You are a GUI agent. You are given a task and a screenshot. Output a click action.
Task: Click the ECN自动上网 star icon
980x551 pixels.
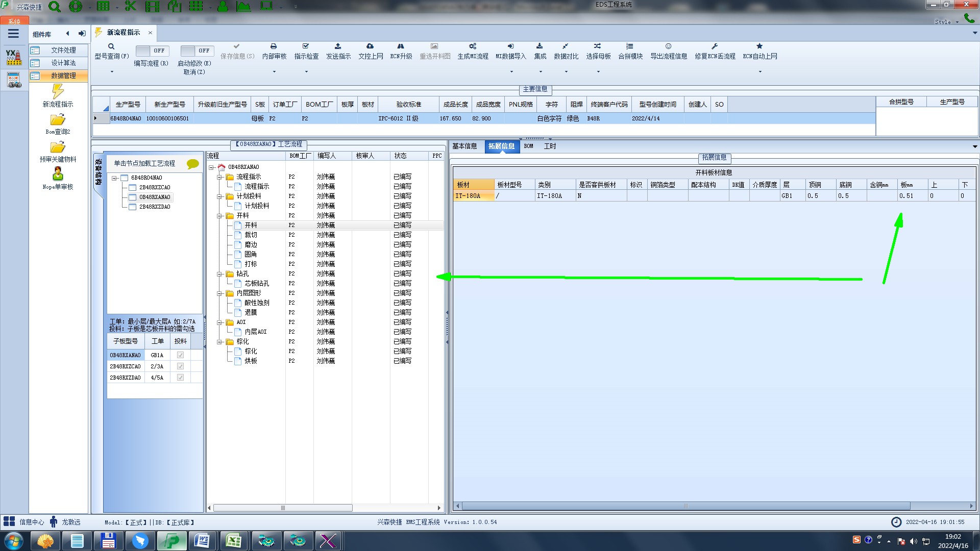tap(759, 46)
